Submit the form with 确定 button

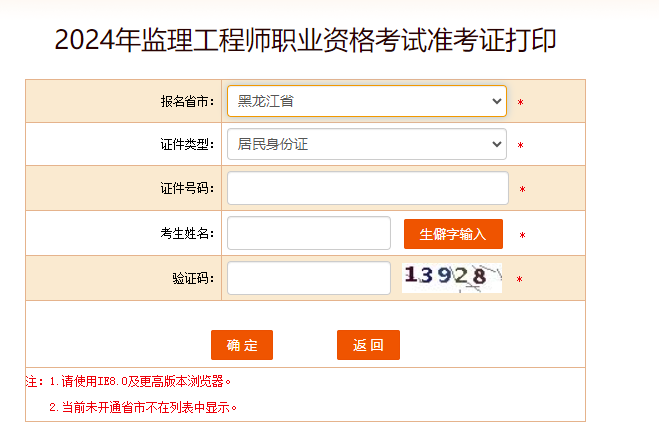click(x=242, y=345)
